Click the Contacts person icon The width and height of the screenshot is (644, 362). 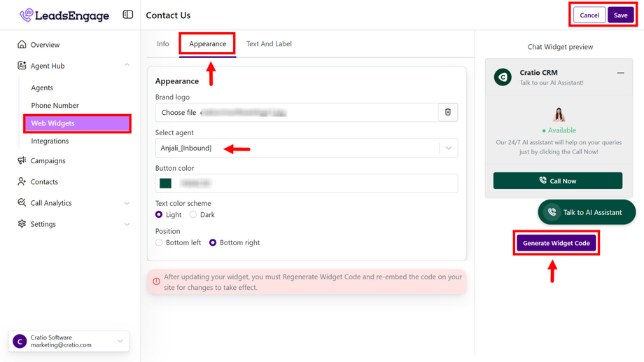pyautogui.click(x=22, y=182)
